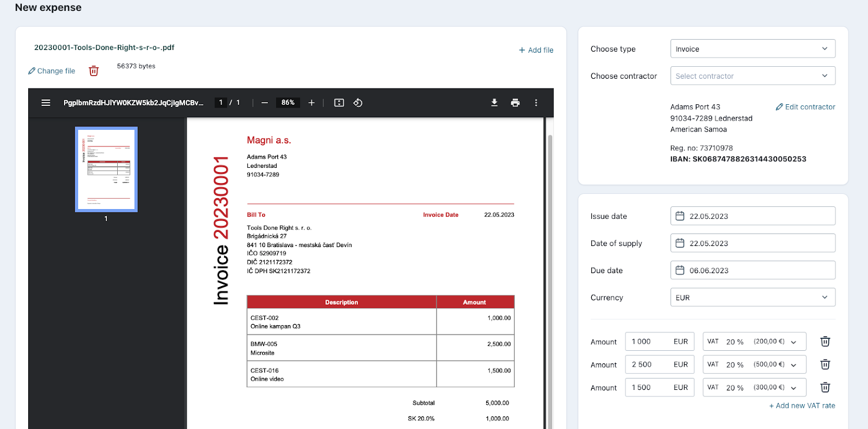
Task: Click the 1 500 amount field
Action: [660, 387]
